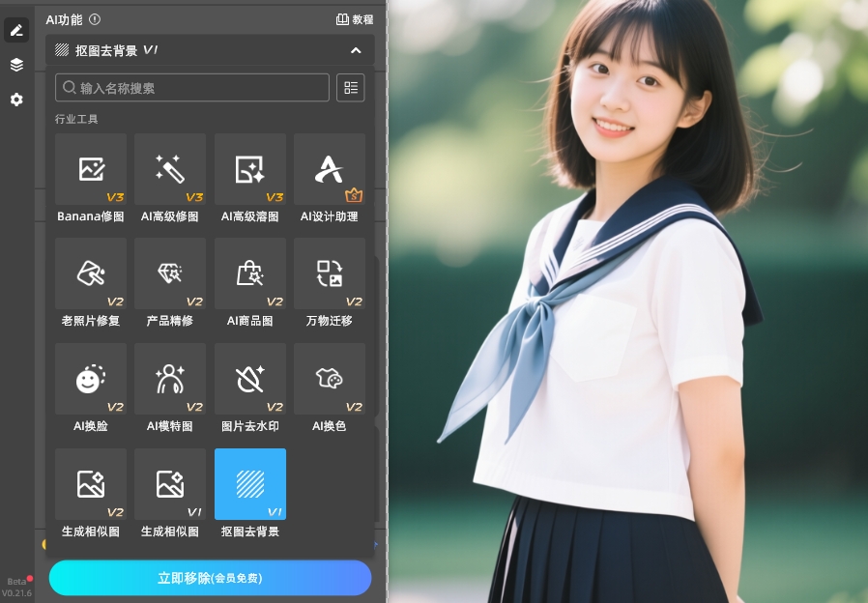The width and height of the screenshot is (868, 603).
Task: Select the 图片去水印 tool
Action: tap(249, 378)
